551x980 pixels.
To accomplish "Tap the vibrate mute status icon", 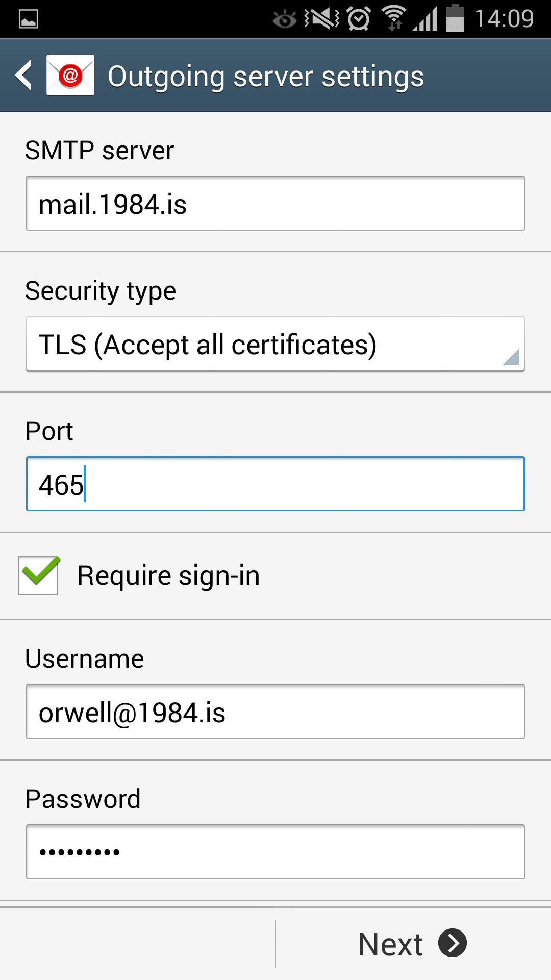I will pos(321,19).
